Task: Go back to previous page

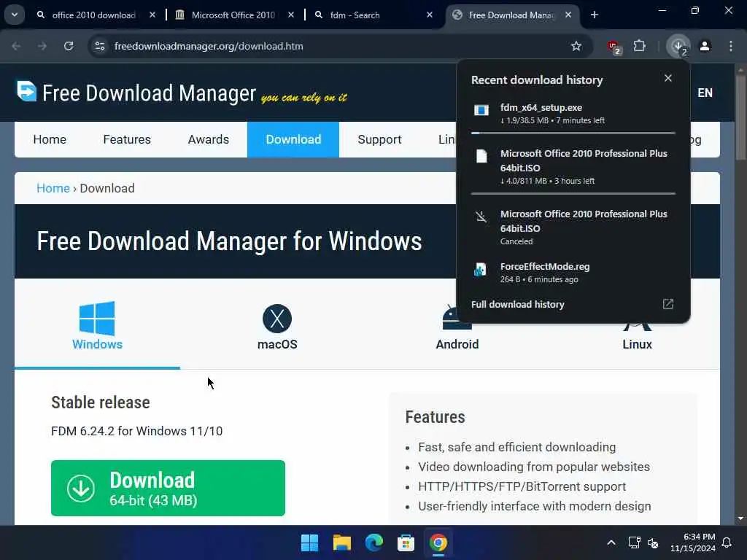Action: (x=16, y=46)
